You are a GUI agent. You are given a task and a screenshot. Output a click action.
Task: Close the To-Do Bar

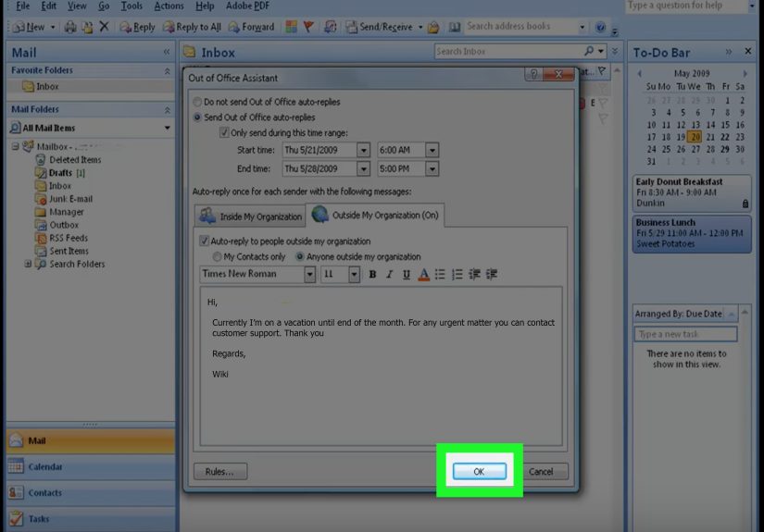click(748, 51)
